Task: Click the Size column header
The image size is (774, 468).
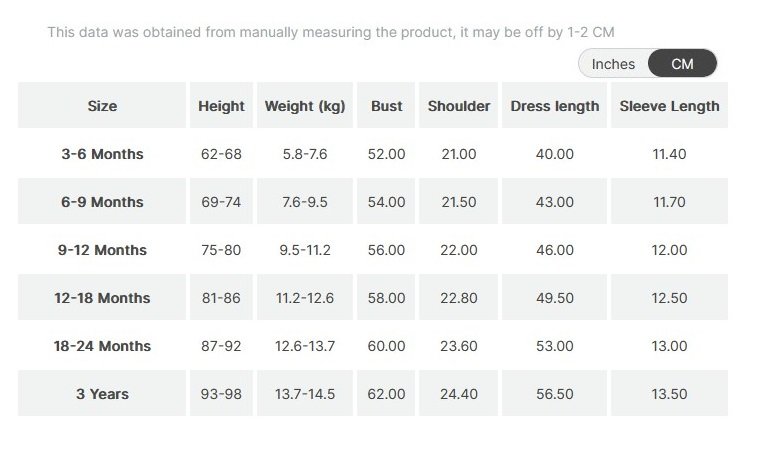Action: click(102, 106)
